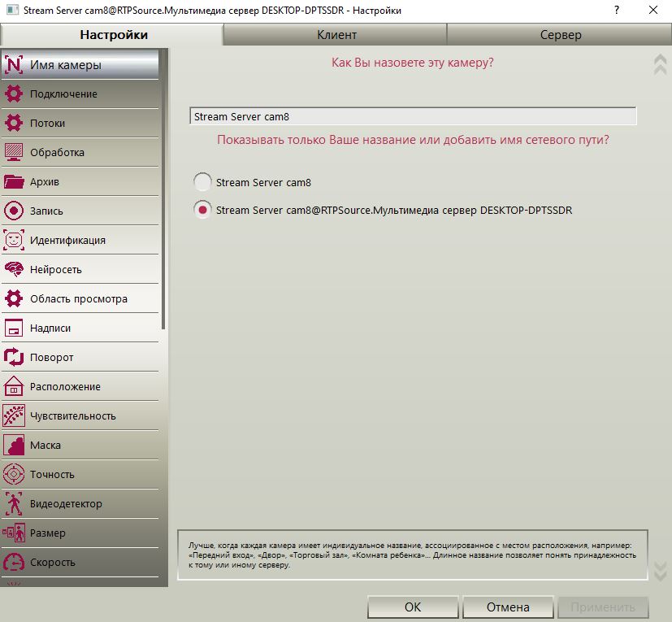672x622 pixels.
Task: Click the caption icon for Надписи
Action: tap(14, 328)
